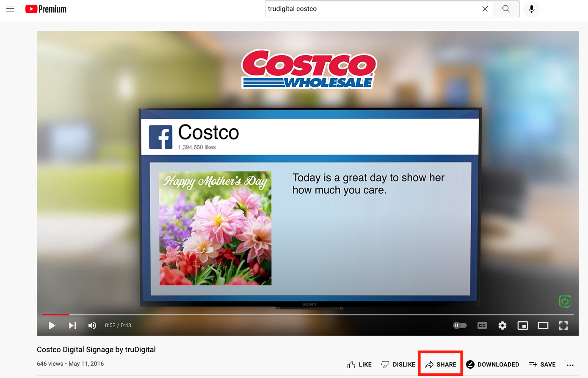Enable miniplayer mode

click(x=523, y=326)
